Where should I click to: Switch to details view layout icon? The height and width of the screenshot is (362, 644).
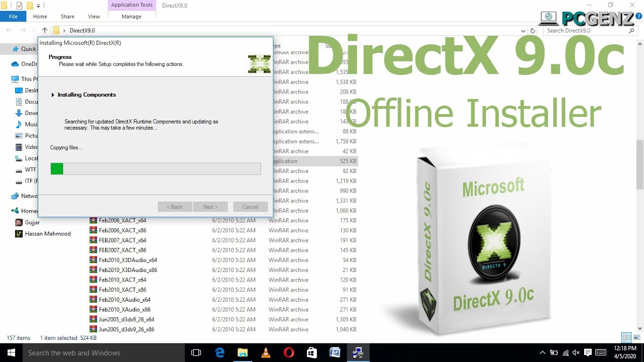[x=626, y=337]
